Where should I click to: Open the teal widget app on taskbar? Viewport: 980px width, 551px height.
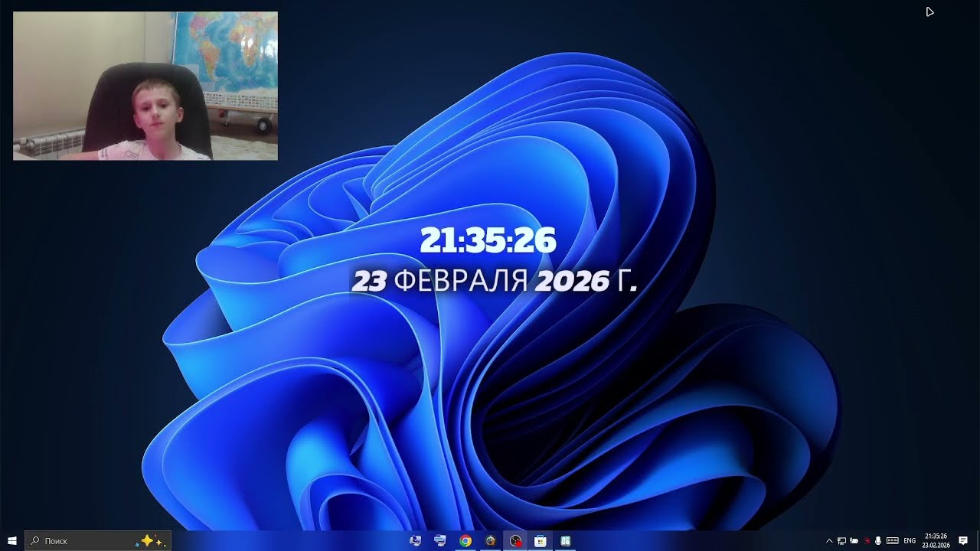click(565, 540)
